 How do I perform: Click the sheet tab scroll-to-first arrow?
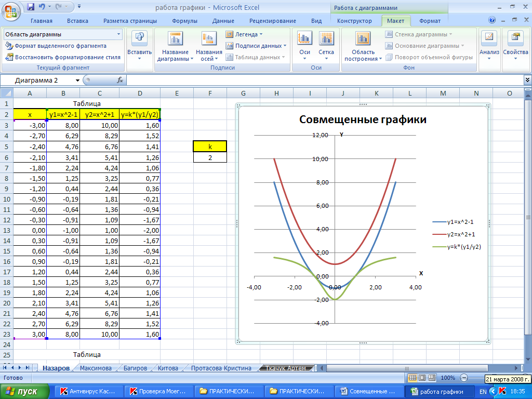coord(5,368)
